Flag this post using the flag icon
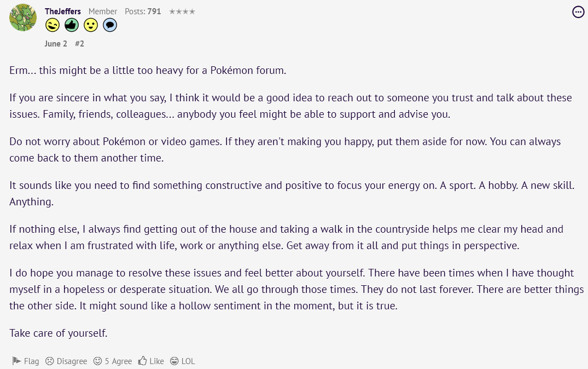The width and height of the screenshot is (588, 369). [16, 361]
